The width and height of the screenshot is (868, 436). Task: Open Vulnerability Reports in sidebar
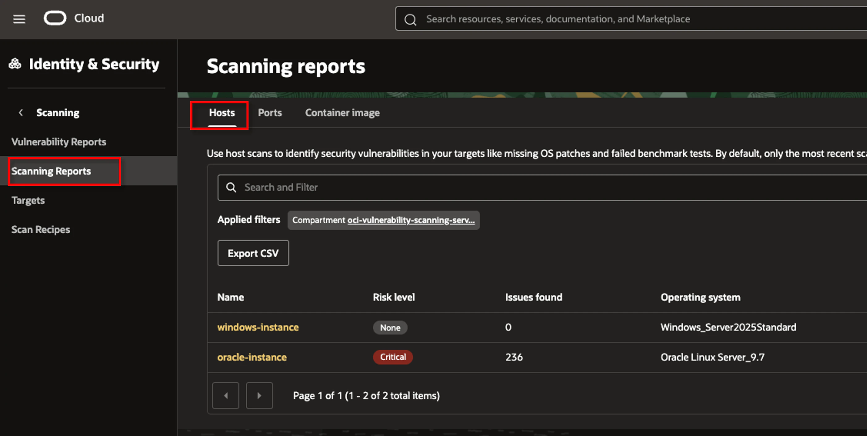tap(59, 142)
